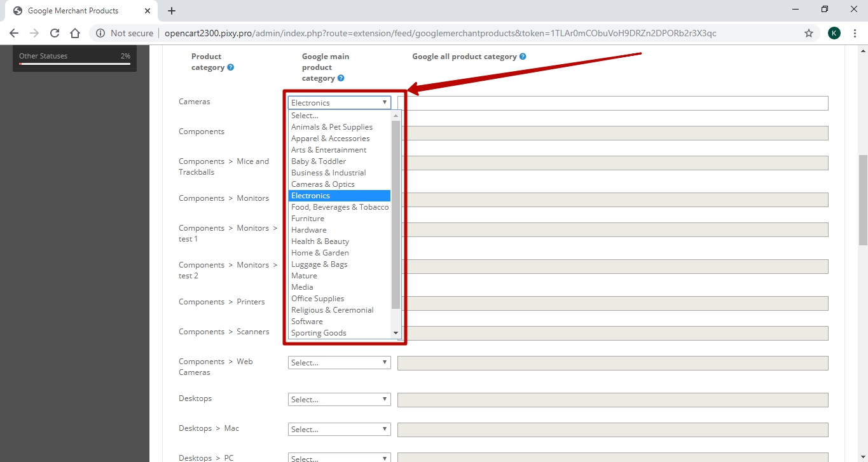The height and width of the screenshot is (462, 868).
Task: Reload the page with refresh icon
Action: point(55,33)
